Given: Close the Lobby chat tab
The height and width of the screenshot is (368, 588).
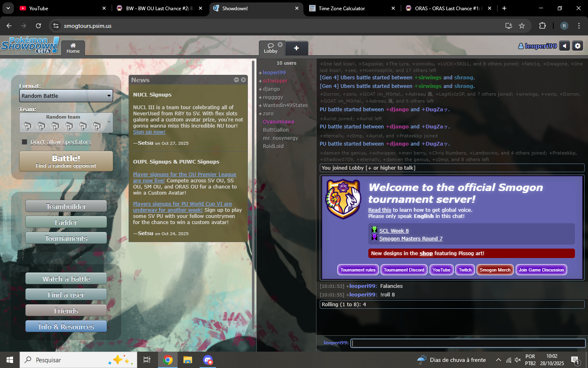Looking at the screenshot, I should 280,45.
